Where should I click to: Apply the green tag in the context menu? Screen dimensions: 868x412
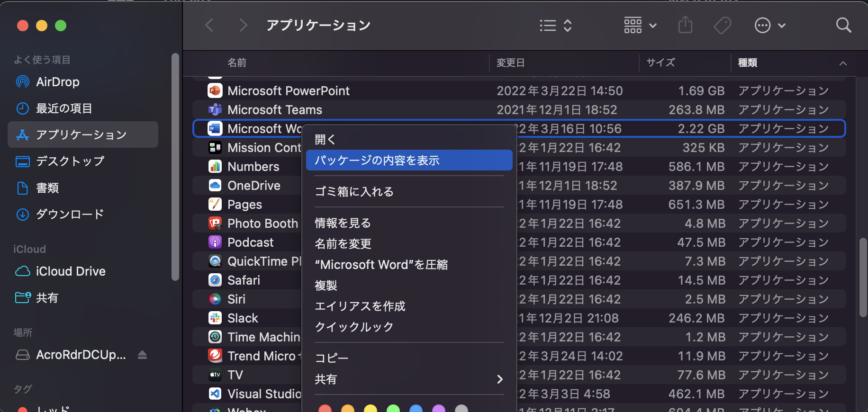[x=393, y=409]
